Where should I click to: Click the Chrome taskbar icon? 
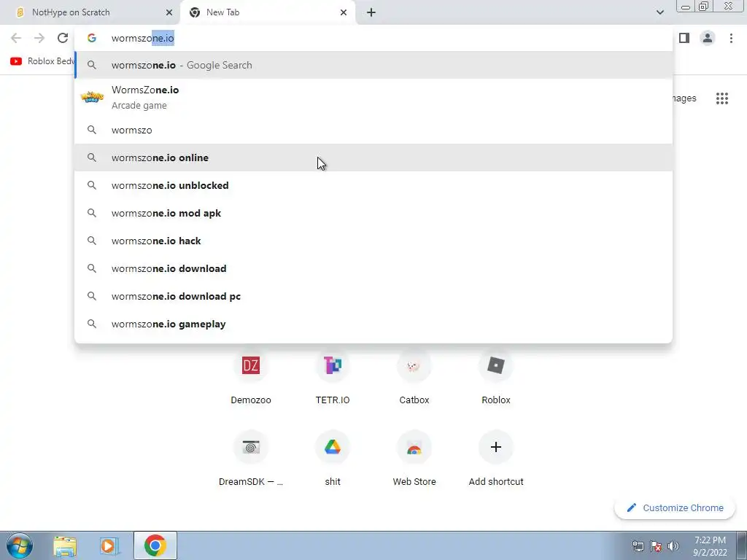tap(155, 545)
